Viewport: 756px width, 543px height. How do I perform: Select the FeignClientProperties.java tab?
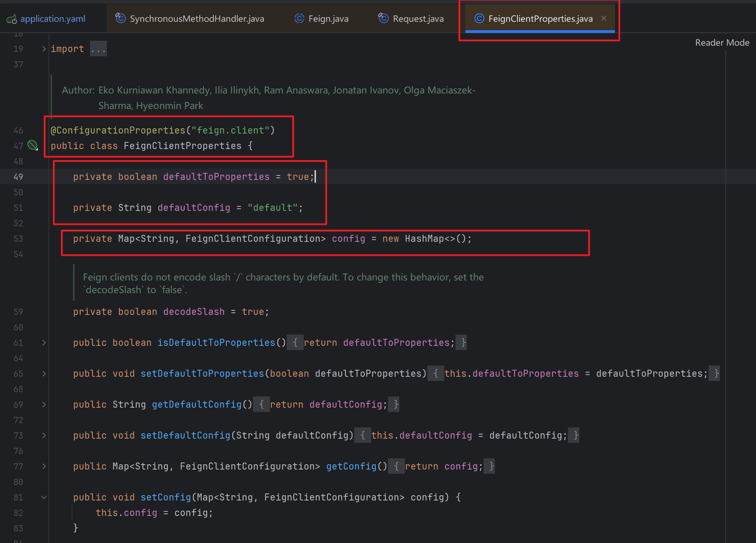(540, 19)
